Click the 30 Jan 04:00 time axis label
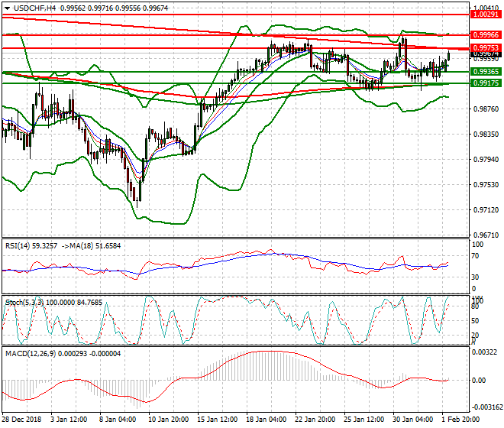 coord(412,420)
